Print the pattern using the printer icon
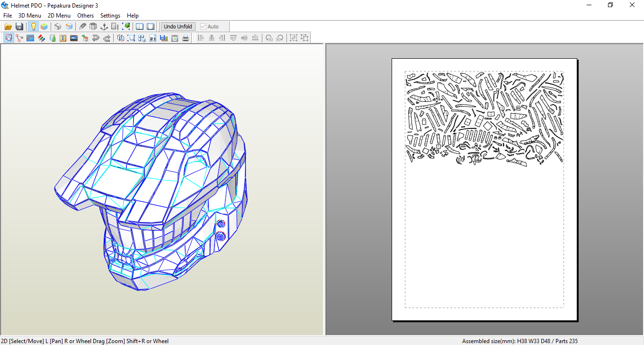Viewport: 644px width, 345px height. coord(186,38)
